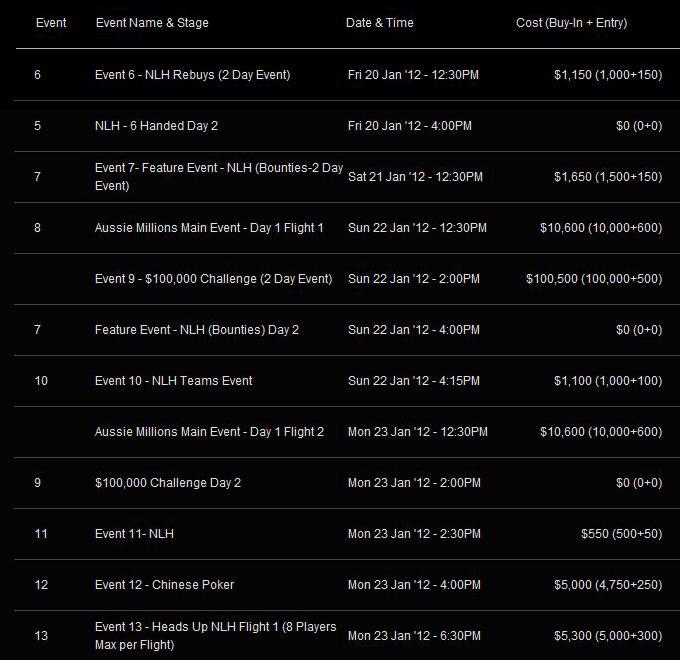Click the Cost (Buy-In + Entry) header

tap(571, 23)
